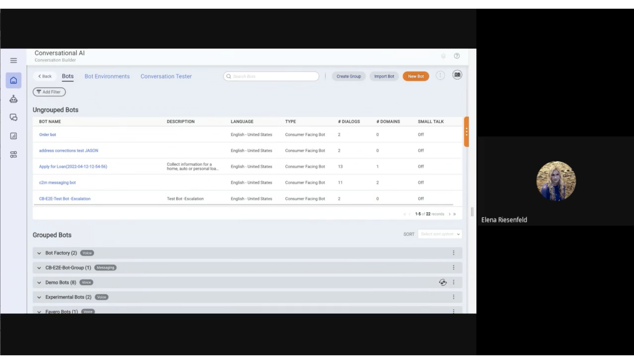This screenshot has width=634, height=364.
Task: Open the hamburger navigation menu
Action: coord(14,60)
